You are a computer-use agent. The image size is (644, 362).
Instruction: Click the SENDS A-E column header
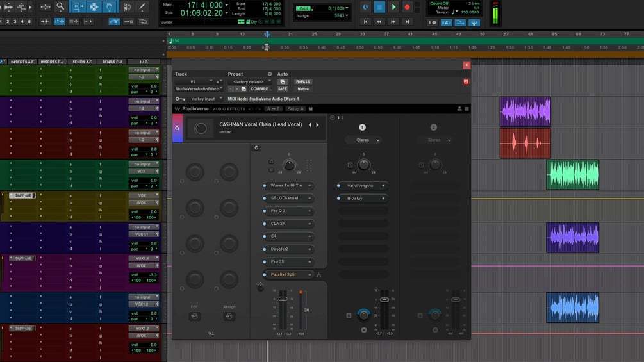[82, 62]
